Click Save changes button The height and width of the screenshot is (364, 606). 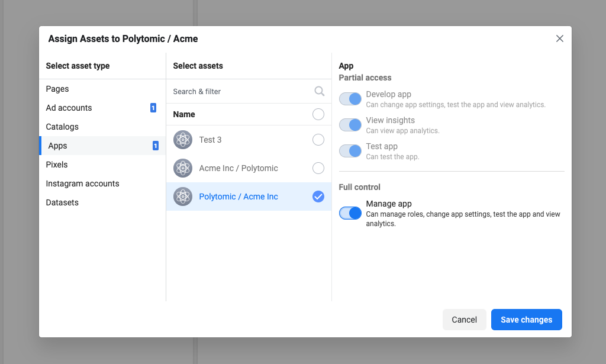pyautogui.click(x=526, y=320)
